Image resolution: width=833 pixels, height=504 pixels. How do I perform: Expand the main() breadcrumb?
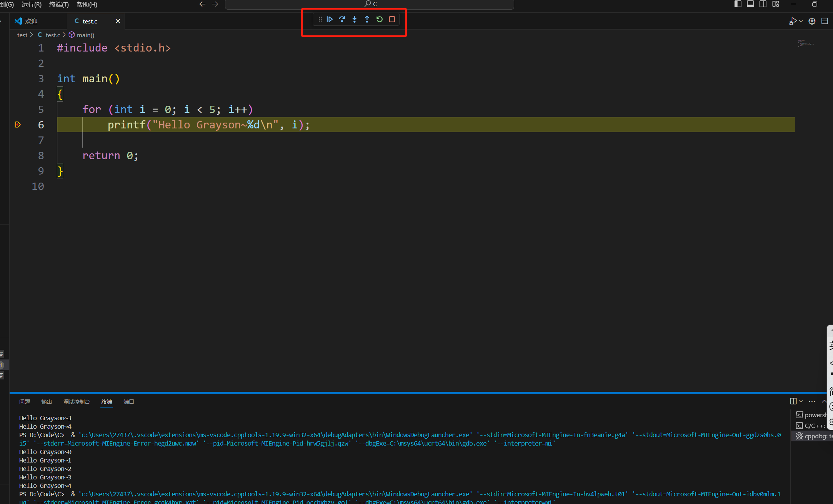coord(85,35)
